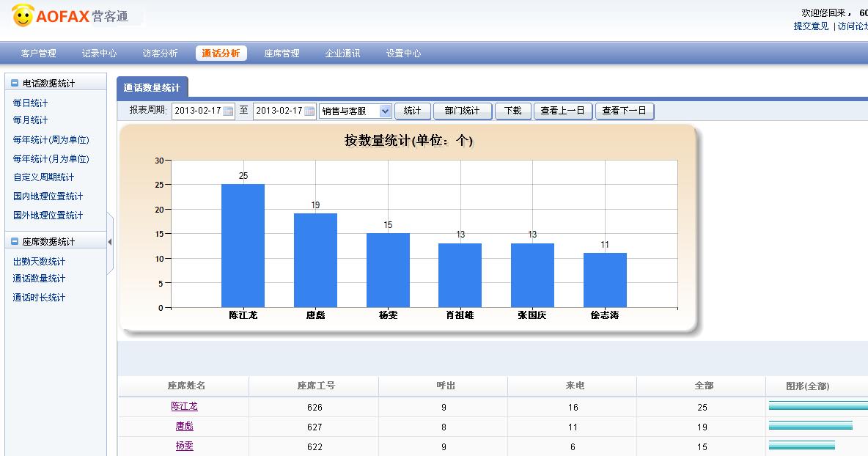Viewport: 868px width, 456px height.
Task: Click the 座席姓名 column header
Action: coord(186,386)
